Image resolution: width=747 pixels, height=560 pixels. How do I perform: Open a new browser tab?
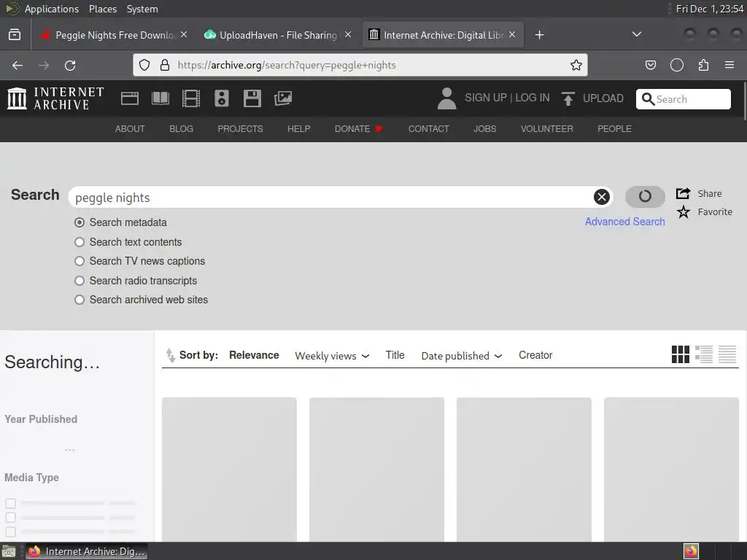coord(539,35)
